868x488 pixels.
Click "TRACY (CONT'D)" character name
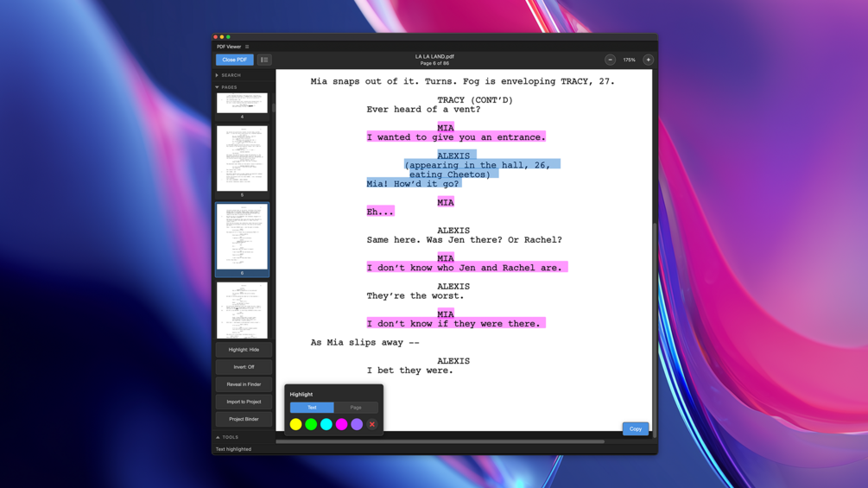(x=475, y=100)
